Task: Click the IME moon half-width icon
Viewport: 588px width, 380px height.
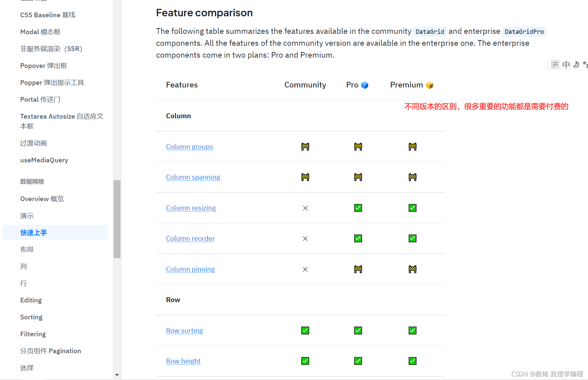Action: click(x=576, y=65)
